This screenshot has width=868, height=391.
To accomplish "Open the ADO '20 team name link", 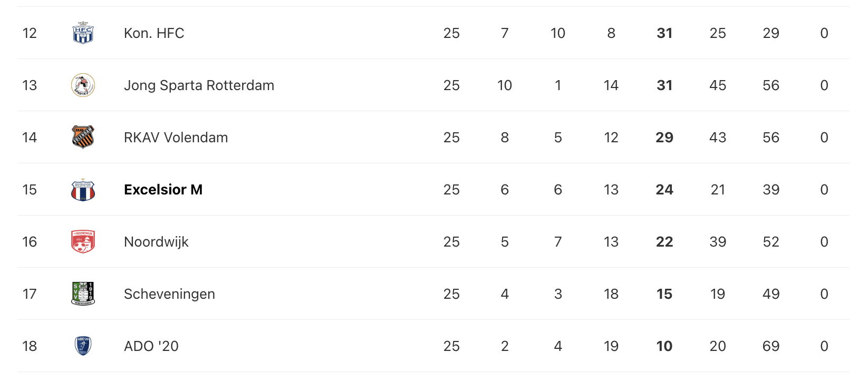I will [x=151, y=346].
